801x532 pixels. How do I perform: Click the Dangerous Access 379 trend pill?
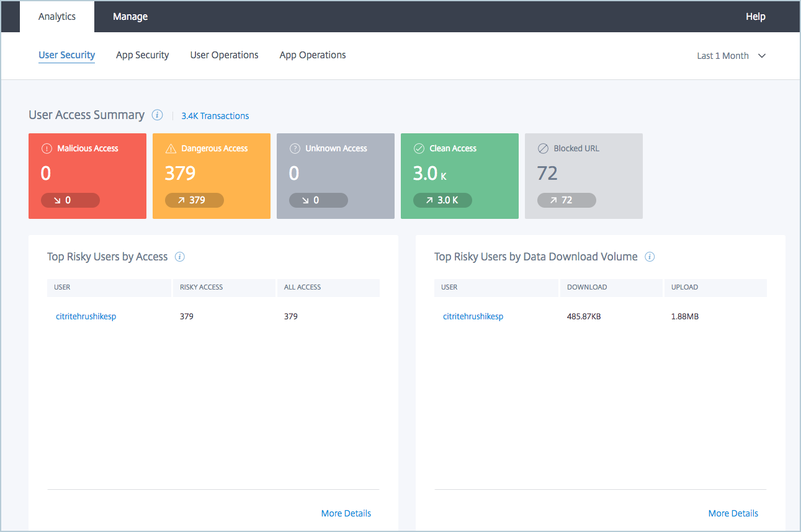(x=194, y=200)
